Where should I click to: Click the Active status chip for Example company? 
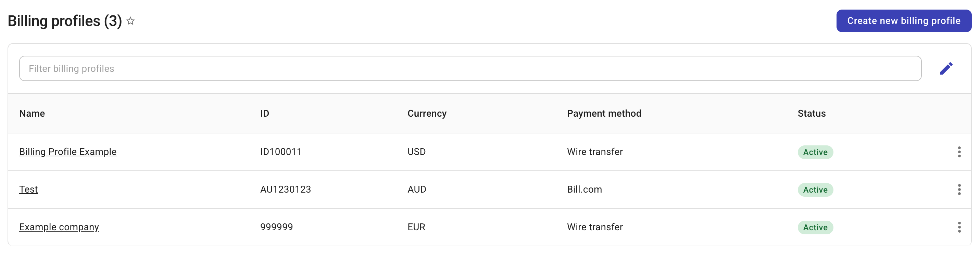pos(815,227)
